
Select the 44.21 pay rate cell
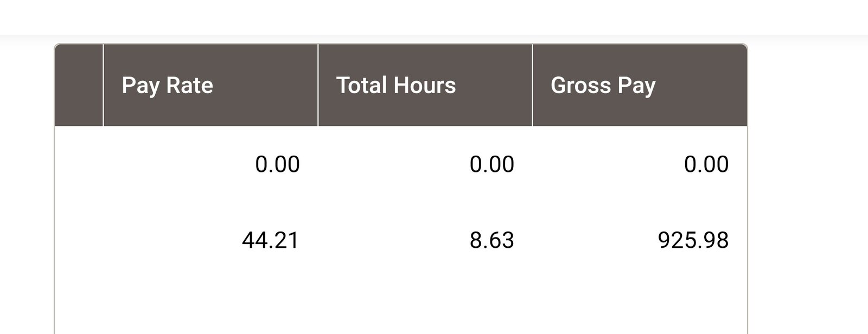point(270,240)
